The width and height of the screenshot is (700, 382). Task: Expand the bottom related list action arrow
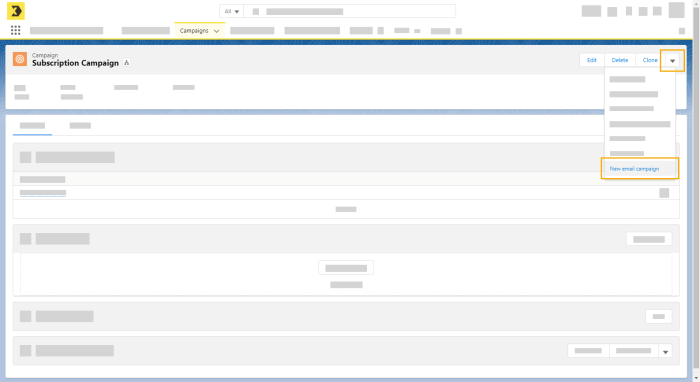665,351
